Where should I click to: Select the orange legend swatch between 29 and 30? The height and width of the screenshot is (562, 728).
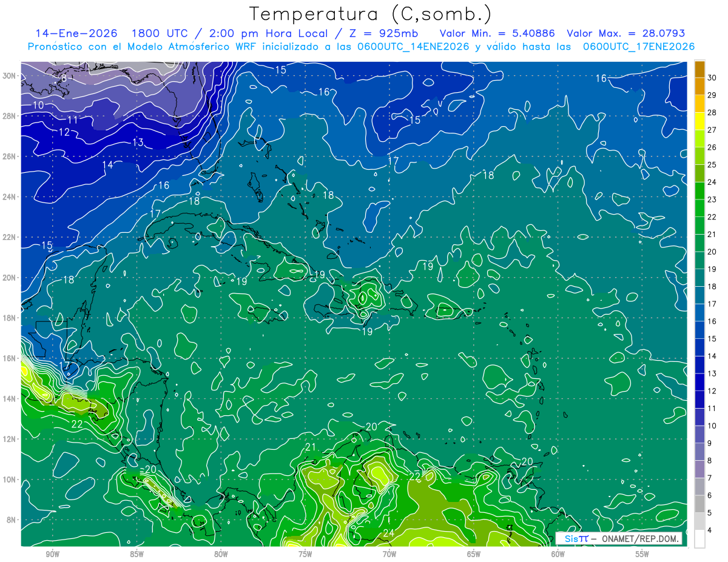pos(699,86)
